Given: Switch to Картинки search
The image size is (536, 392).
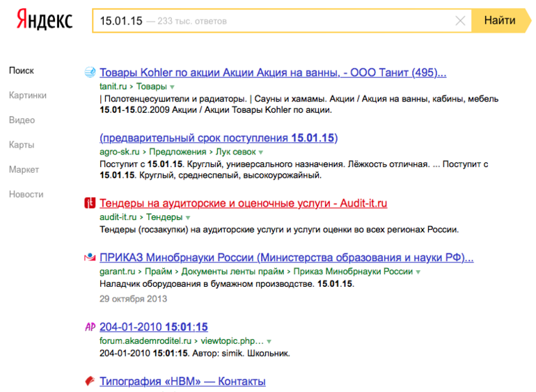Looking at the screenshot, I should [28, 95].
